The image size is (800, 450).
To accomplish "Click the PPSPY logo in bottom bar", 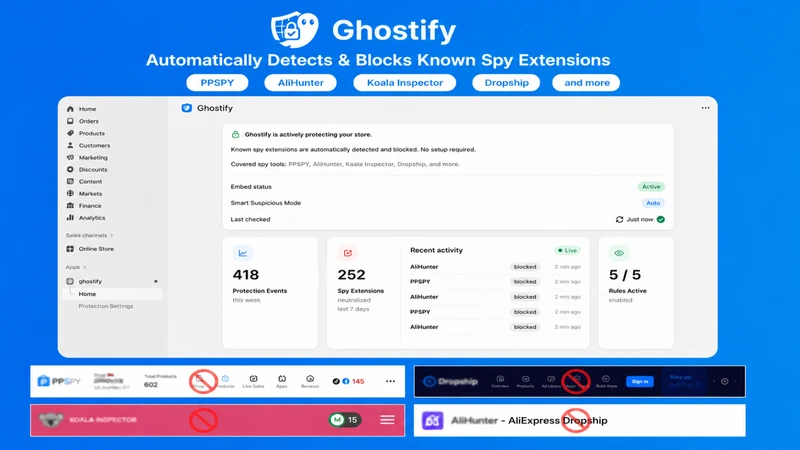I will click(59, 381).
